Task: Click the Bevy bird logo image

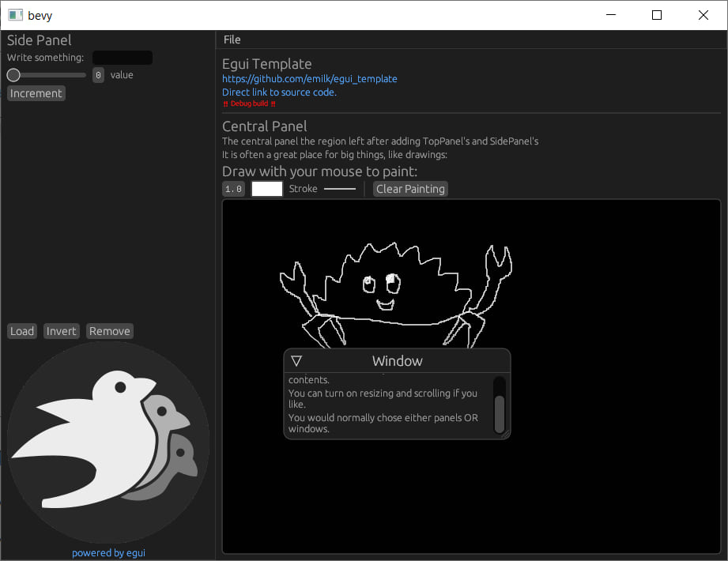Action: tap(108, 442)
